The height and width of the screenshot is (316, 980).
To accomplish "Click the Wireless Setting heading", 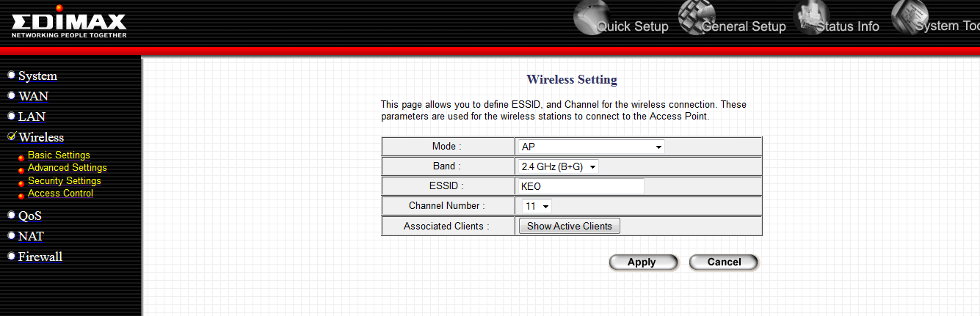I will coord(572,79).
